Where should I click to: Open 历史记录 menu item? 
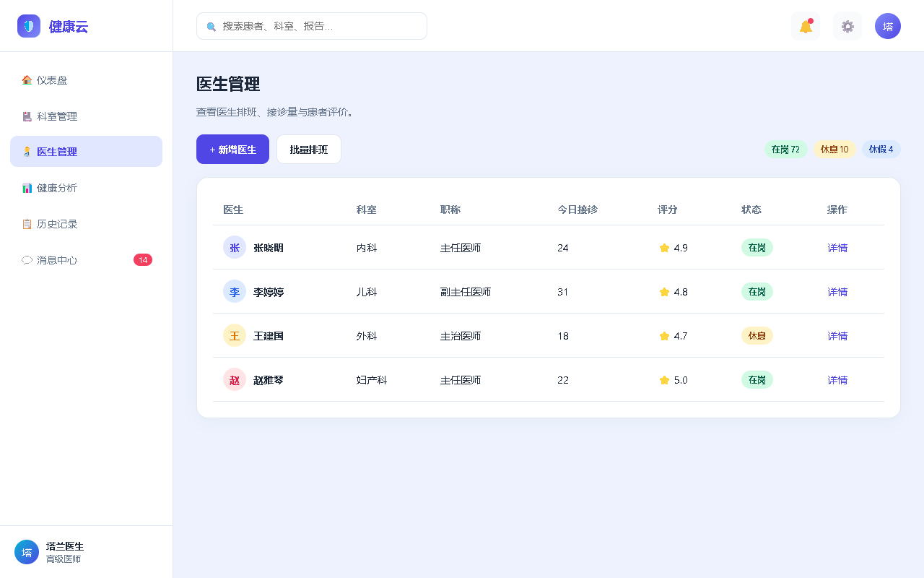(86, 224)
